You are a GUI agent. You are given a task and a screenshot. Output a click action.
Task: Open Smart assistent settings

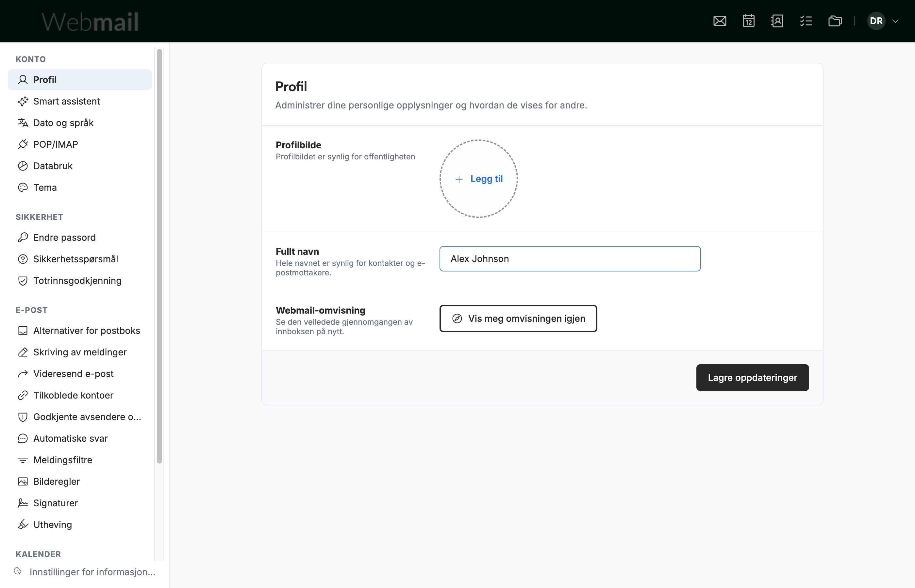79,101
